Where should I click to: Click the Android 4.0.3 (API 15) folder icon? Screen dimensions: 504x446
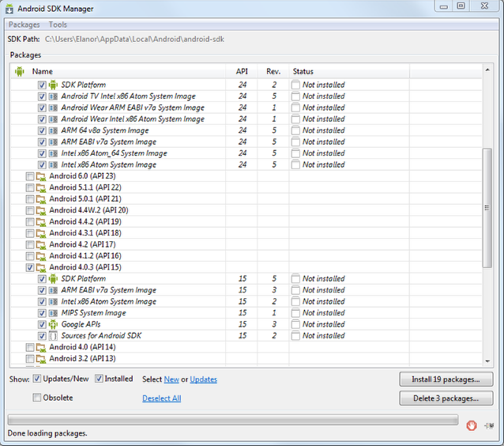pos(41,268)
